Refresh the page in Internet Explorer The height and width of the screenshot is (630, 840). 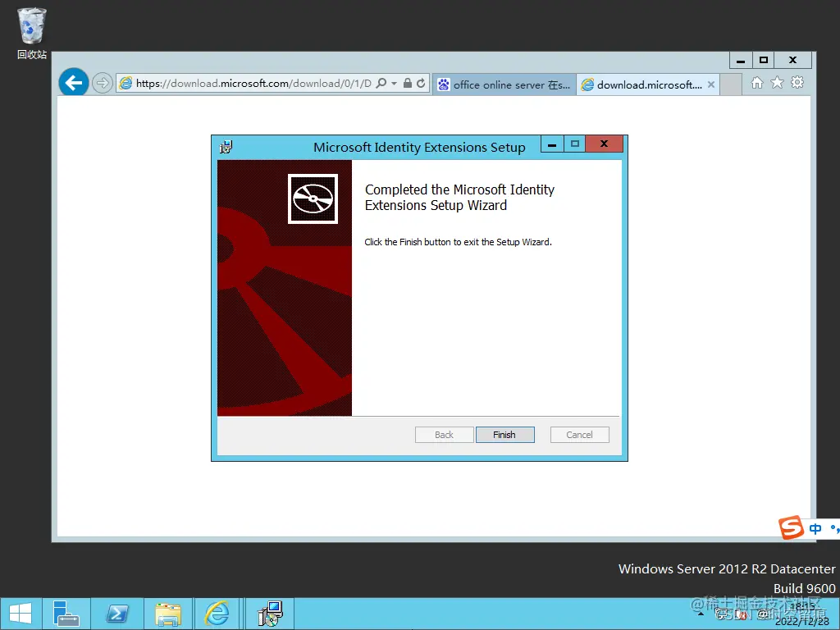[x=421, y=83]
